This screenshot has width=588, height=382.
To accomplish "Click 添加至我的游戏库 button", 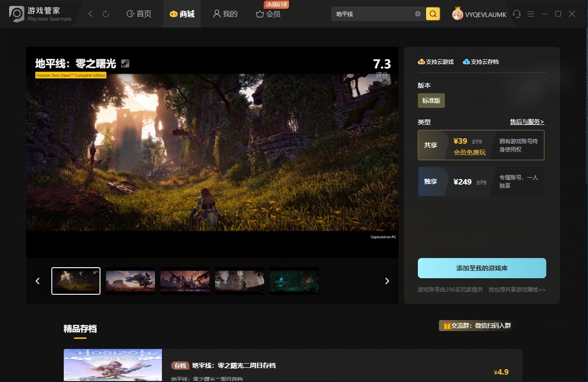I will [x=482, y=268].
